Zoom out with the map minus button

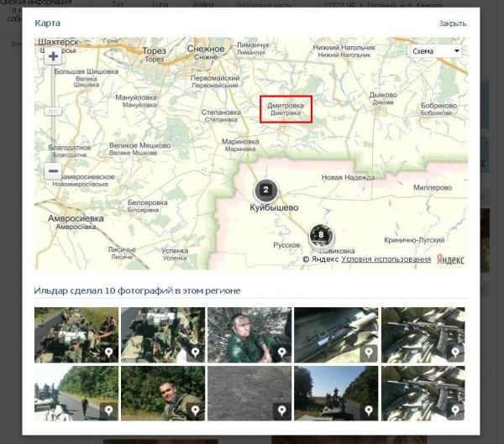53,171
